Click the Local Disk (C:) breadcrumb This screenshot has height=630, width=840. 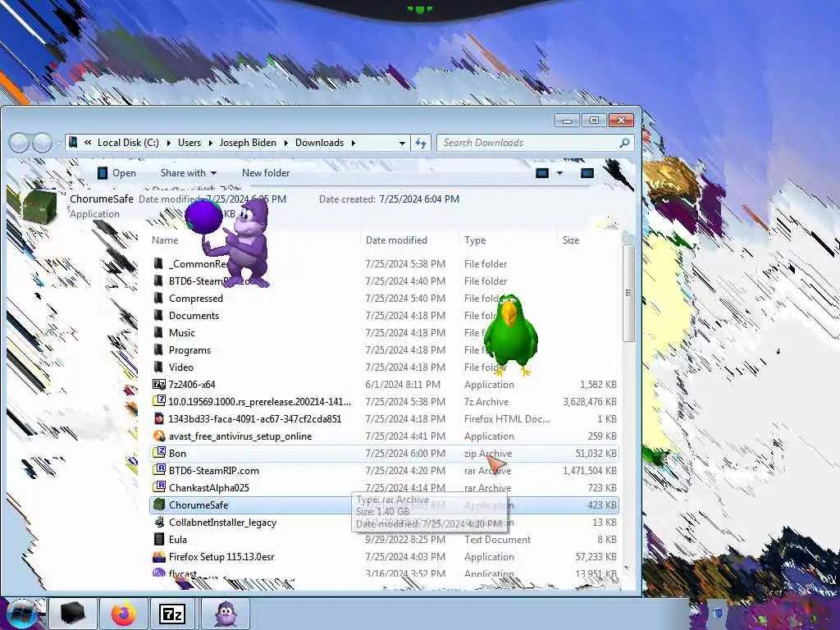(x=128, y=143)
